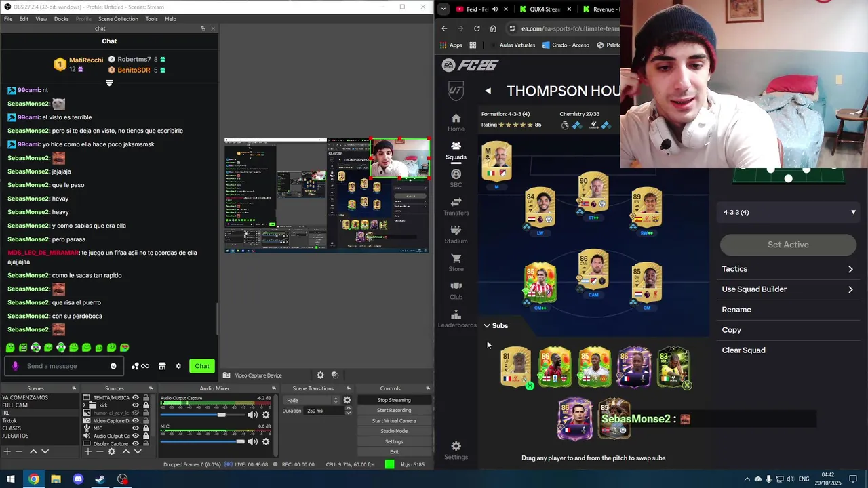Send message with green Chat button
The image size is (868, 488).
pyautogui.click(x=202, y=366)
